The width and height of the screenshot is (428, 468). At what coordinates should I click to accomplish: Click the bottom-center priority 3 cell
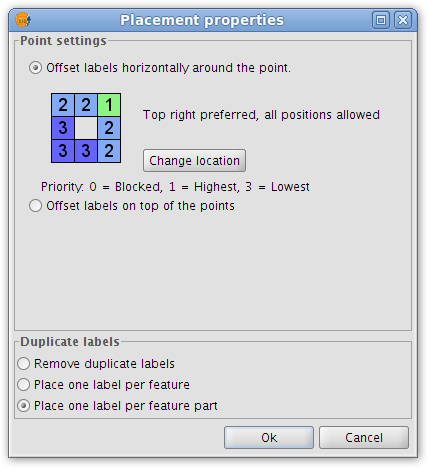[x=86, y=151]
